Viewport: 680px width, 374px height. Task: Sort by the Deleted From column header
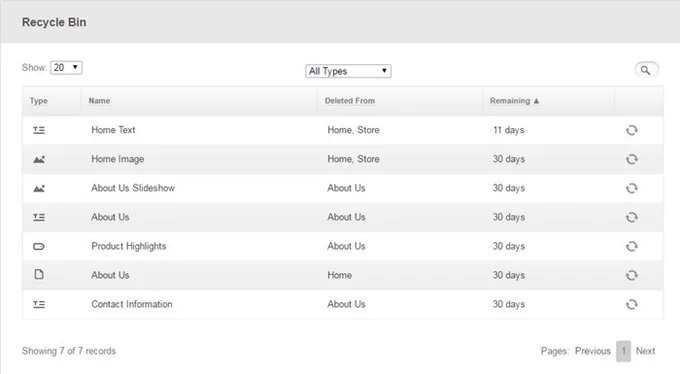point(350,101)
